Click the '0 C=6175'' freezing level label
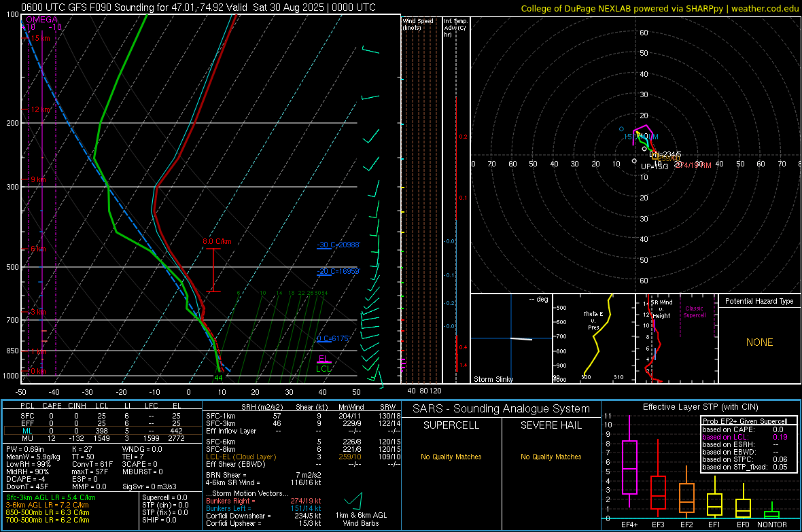This screenshot has height=532, width=802. pos(333,338)
